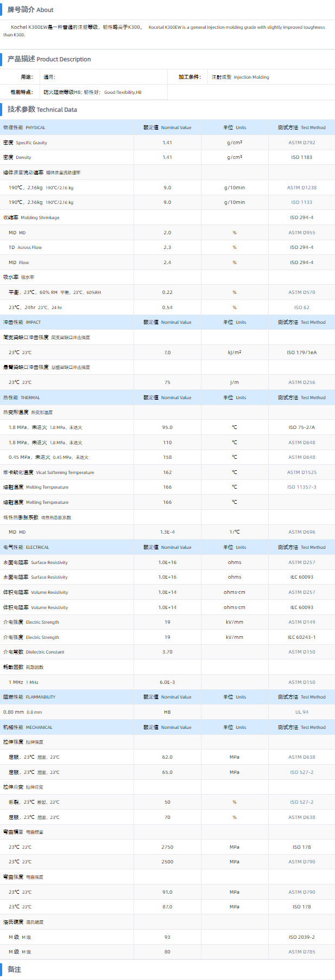Open the ISO 179/1eA impact method
Viewport: 335px width, 980px height.
pos(301,353)
